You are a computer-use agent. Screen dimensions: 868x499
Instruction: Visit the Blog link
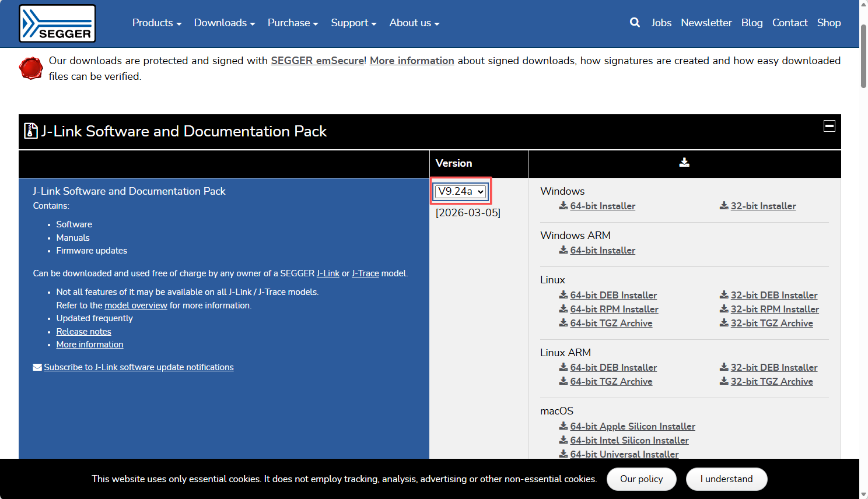pos(752,23)
